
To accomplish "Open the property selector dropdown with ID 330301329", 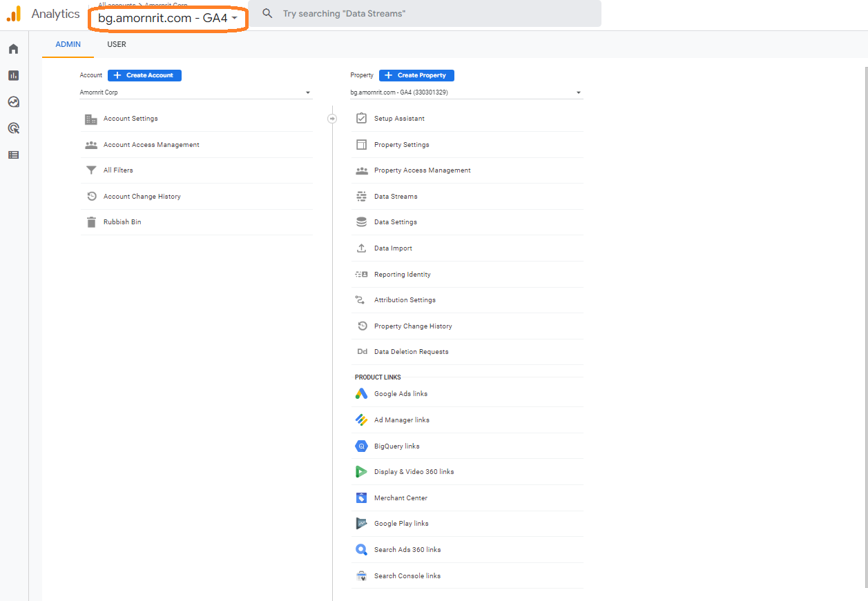I will [466, 92].
